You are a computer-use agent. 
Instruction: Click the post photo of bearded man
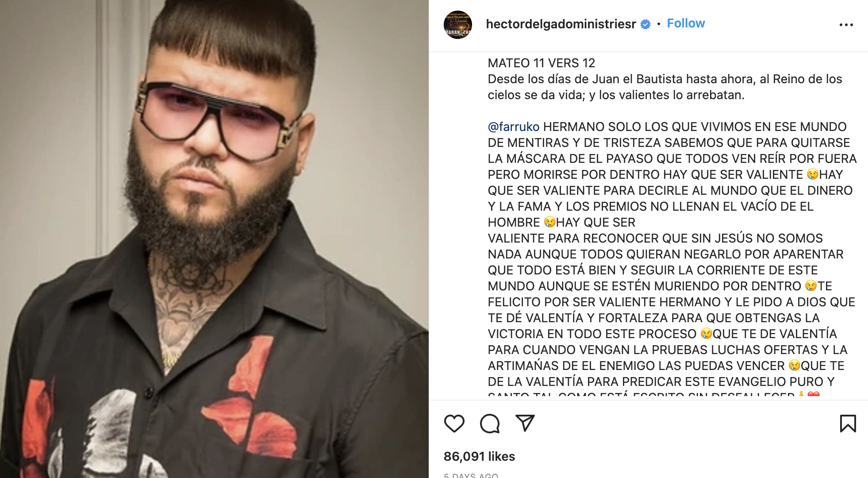pos(214,239)
